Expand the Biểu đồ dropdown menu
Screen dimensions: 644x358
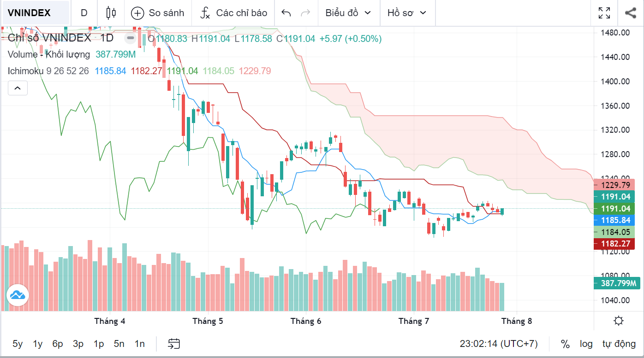[348, 13]
